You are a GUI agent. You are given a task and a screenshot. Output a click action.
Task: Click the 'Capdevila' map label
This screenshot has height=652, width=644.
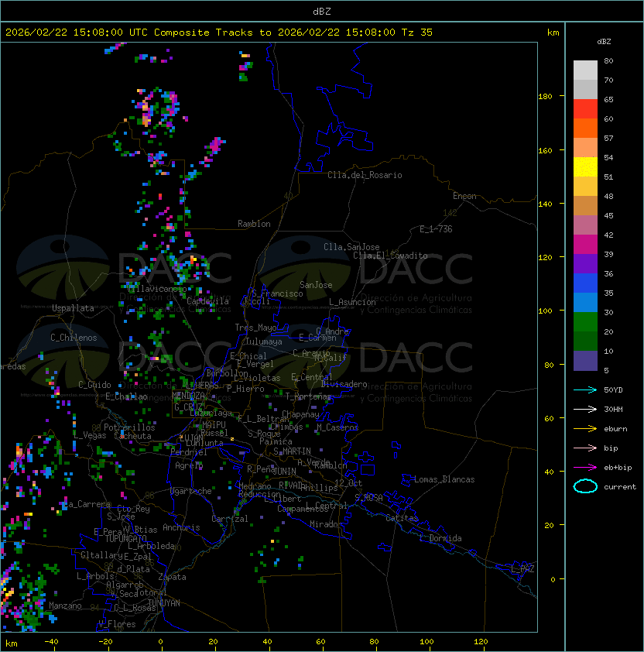[x=207, y=301]
